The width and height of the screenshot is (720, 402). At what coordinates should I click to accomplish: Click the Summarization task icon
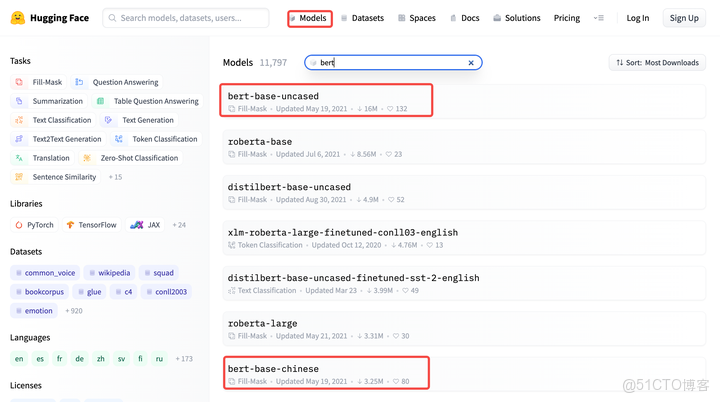pos(19,101)
